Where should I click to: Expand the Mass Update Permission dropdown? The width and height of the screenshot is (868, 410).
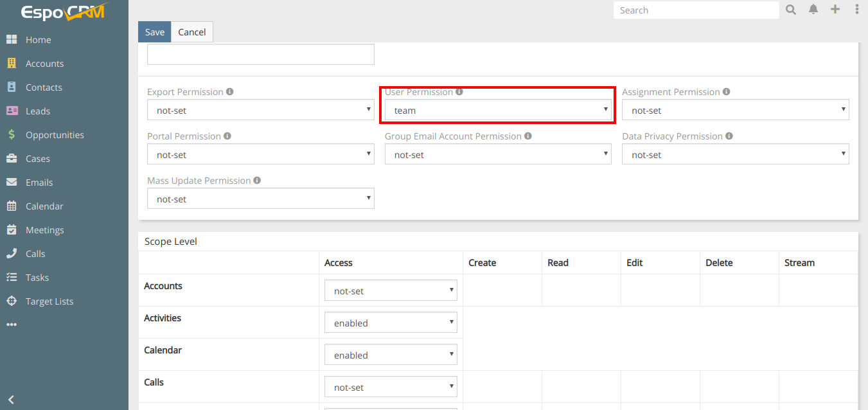[260, 199]
